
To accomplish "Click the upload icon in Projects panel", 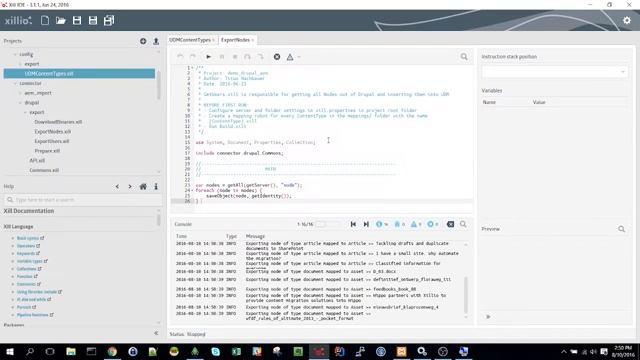I will point(156,41).
